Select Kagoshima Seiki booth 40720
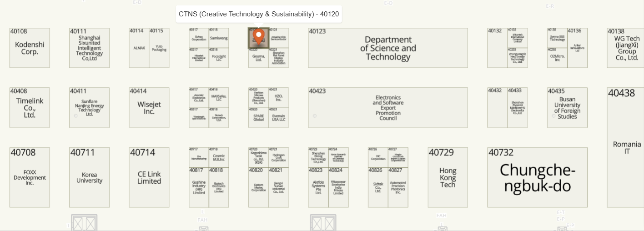 click(x=258, y=157)
